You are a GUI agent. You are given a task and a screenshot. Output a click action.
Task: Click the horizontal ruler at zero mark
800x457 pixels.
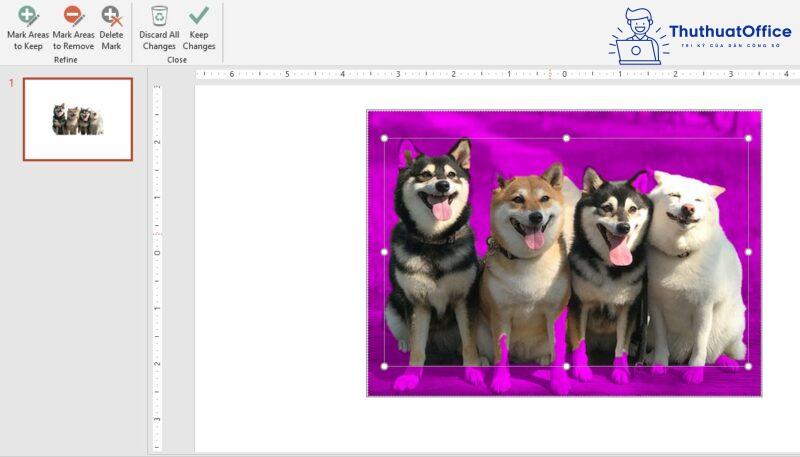[x=564, y=74]
